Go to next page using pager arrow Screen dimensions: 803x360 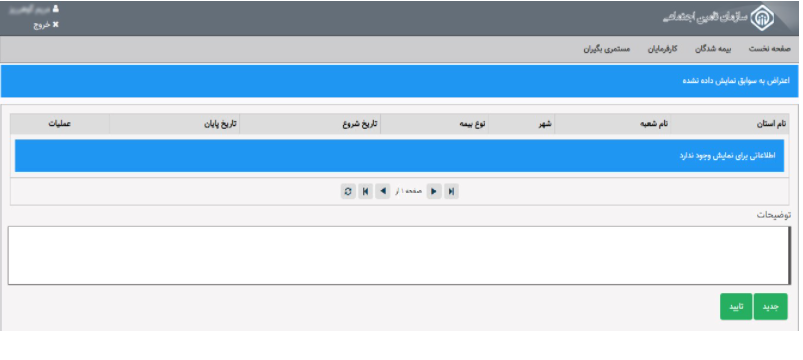pos(383,191)
